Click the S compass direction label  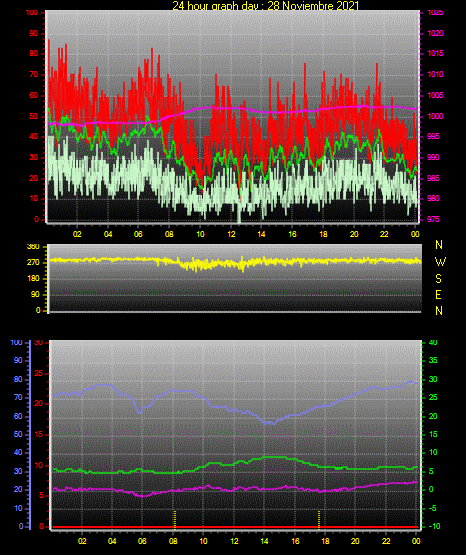[x=438, y=279]
